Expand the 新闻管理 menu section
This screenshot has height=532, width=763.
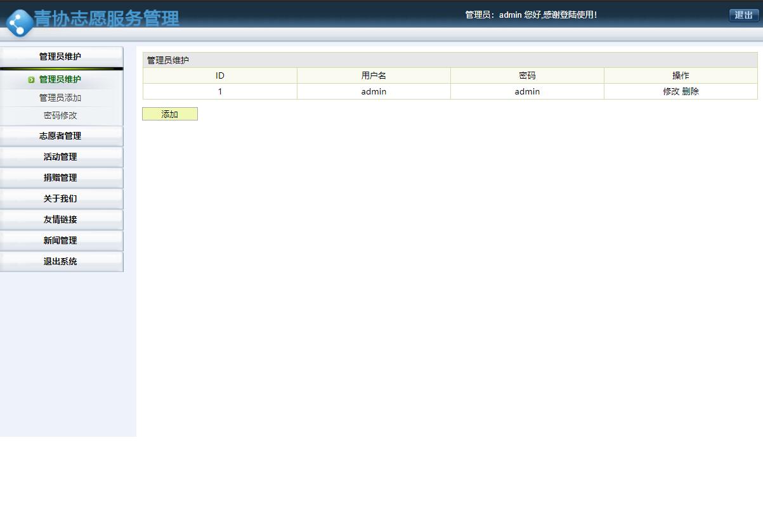(62, 240)
